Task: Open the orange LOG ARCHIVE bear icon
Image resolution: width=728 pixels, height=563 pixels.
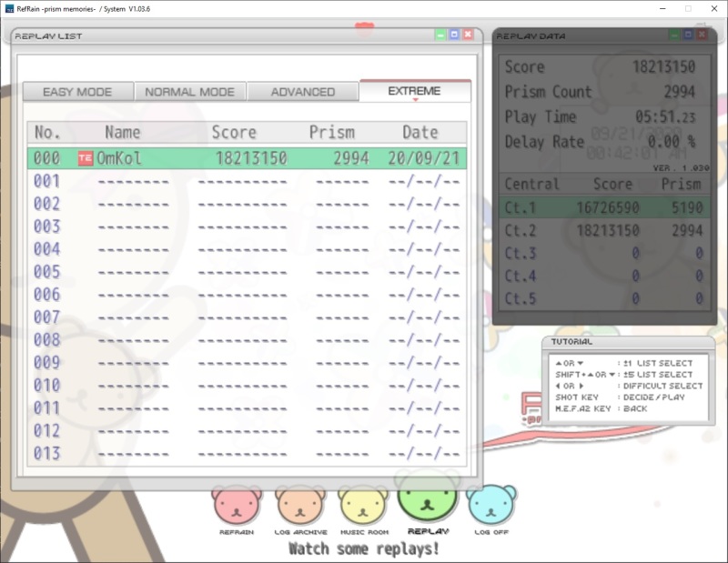Action: pyautogui.click(x=300, y=506)
